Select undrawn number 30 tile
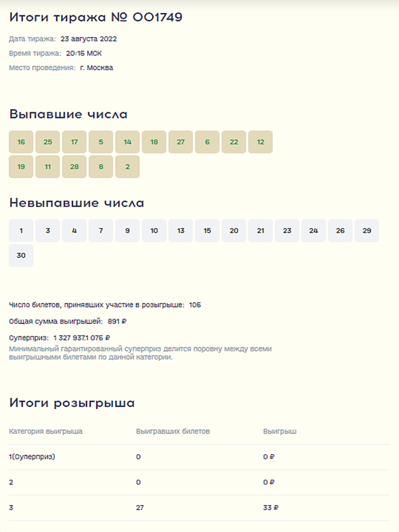The height and width of the screenshot is (532, 399). [21, 256]
